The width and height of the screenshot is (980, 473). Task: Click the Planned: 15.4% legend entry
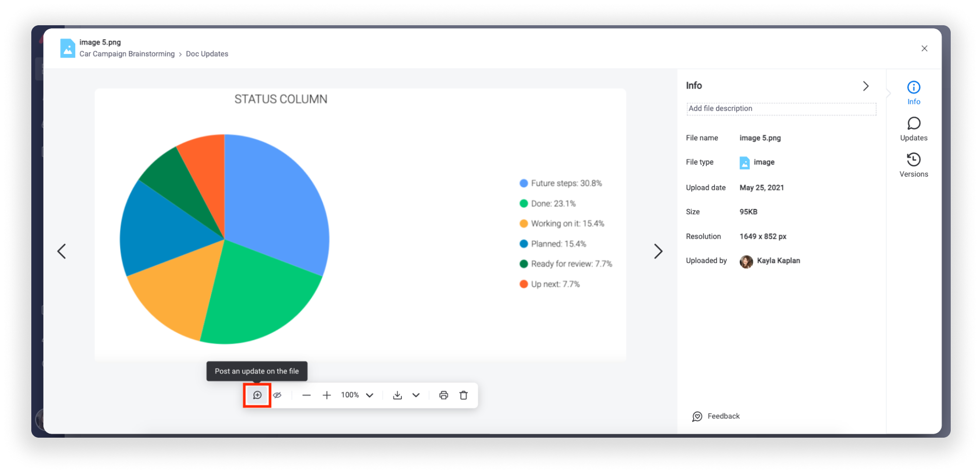coord(553,244)
